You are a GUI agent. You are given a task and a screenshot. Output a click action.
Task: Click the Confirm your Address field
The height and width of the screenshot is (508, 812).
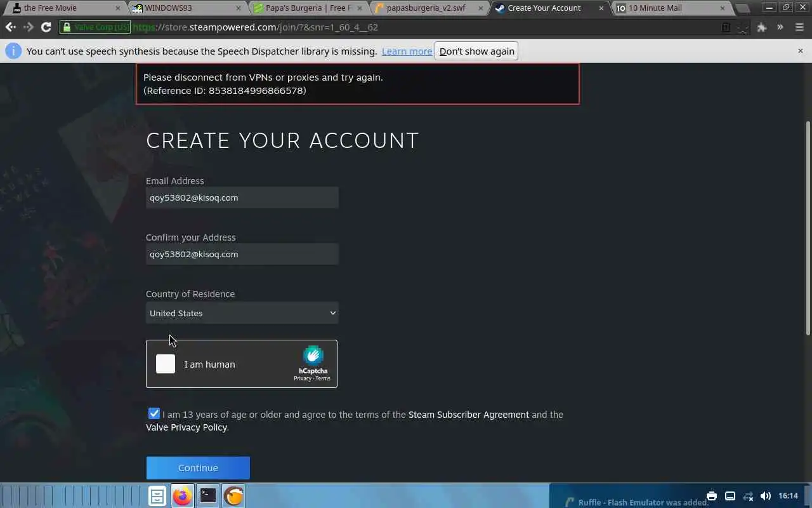click(242, 254)
